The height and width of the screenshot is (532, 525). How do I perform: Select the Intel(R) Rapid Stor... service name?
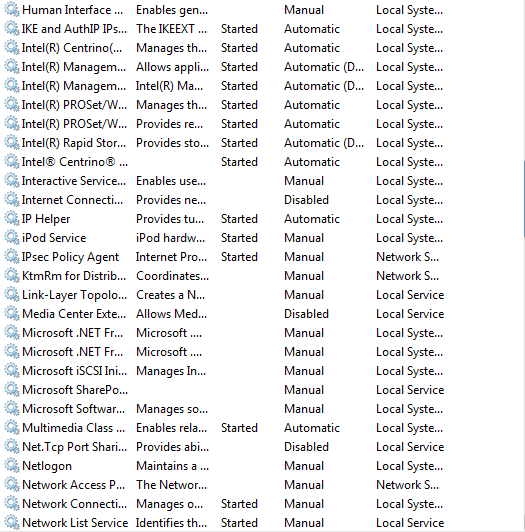click(x=74, y=143)
